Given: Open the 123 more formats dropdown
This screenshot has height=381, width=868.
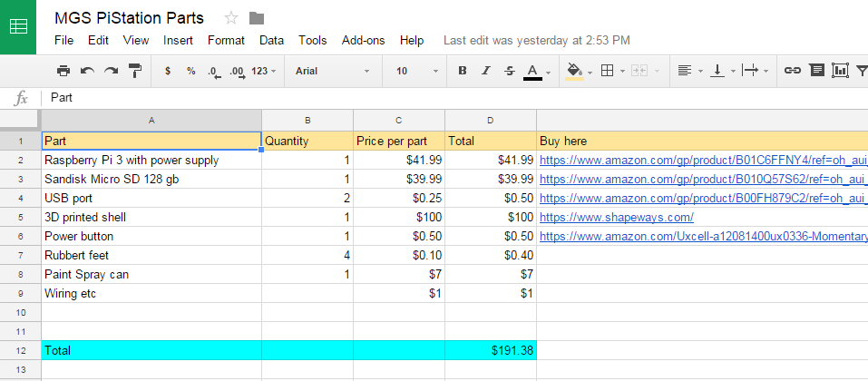Looking at the screenshot, I should 263,71.
